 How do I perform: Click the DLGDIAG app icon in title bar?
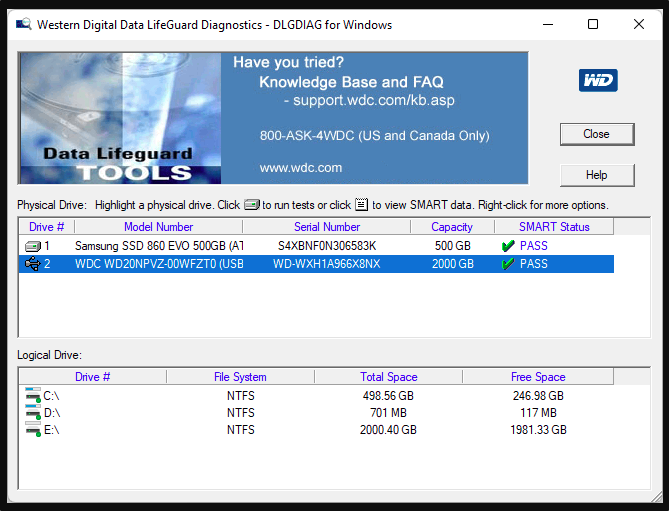(23, 24)
